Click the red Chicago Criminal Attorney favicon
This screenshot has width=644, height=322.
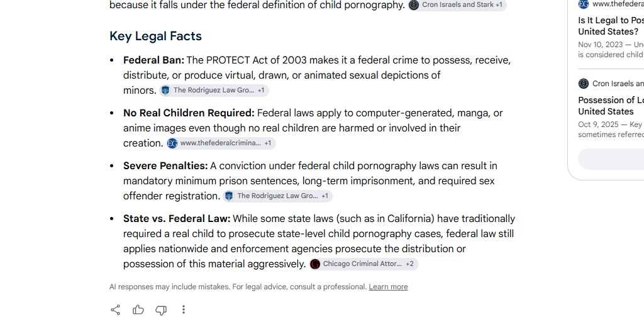315,264
